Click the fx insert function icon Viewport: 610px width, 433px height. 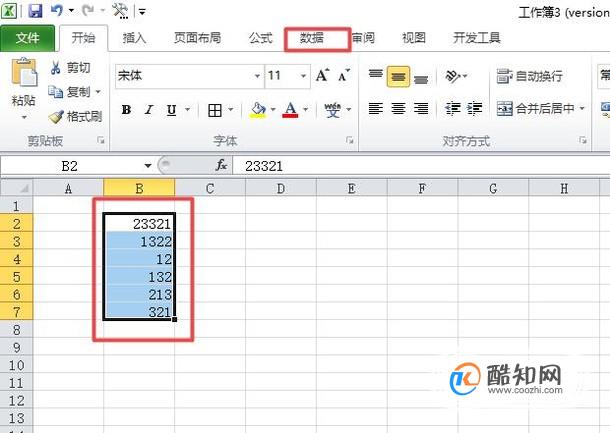[x=221, y=166]
